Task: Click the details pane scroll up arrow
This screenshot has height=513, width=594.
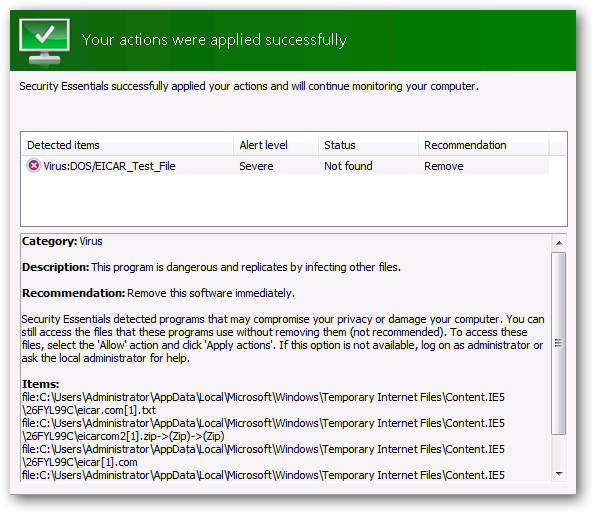Action: pos(559,243)
